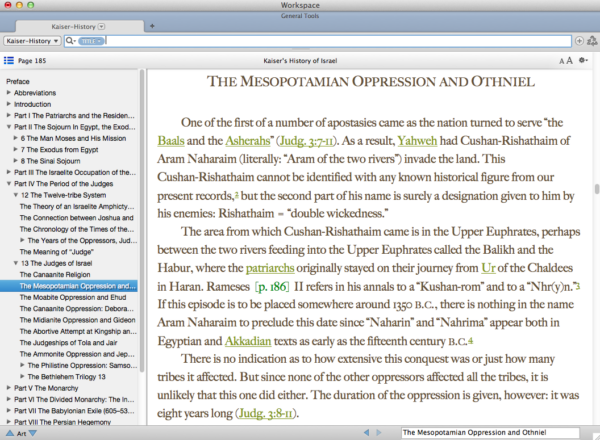Expand 7 The Exodus from Egypt
Viewport: 600px width, 440px height.
[16, 149]
